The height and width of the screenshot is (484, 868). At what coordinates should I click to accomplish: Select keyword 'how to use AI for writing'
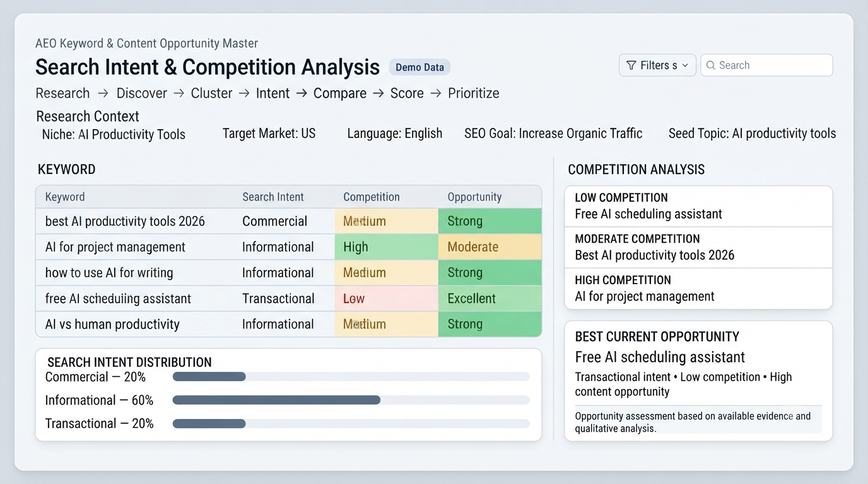[109, 273]
